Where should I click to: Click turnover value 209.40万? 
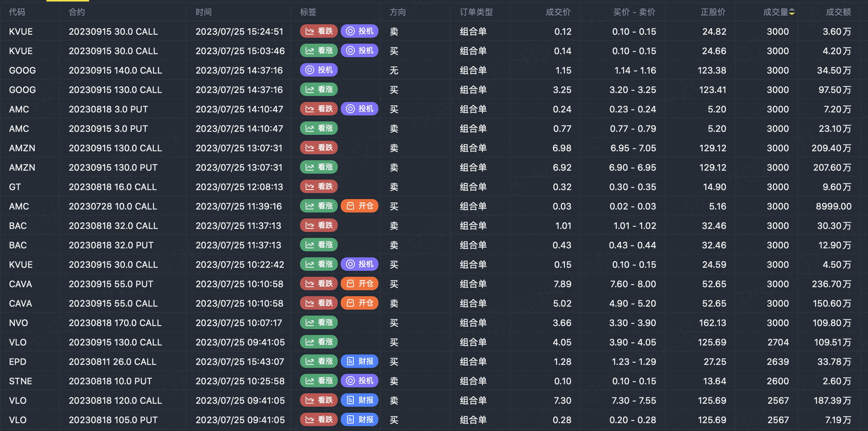831,148
